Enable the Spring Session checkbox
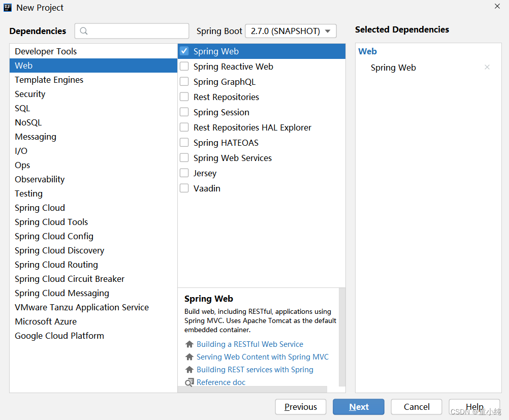This screenshot has width=509, height=420. [x=184, y=112]
